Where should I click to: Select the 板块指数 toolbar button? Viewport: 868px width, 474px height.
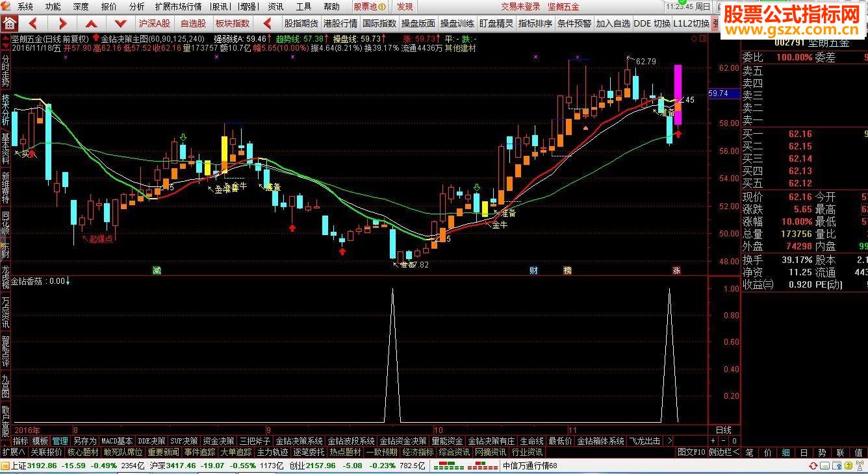coord(233,23)
